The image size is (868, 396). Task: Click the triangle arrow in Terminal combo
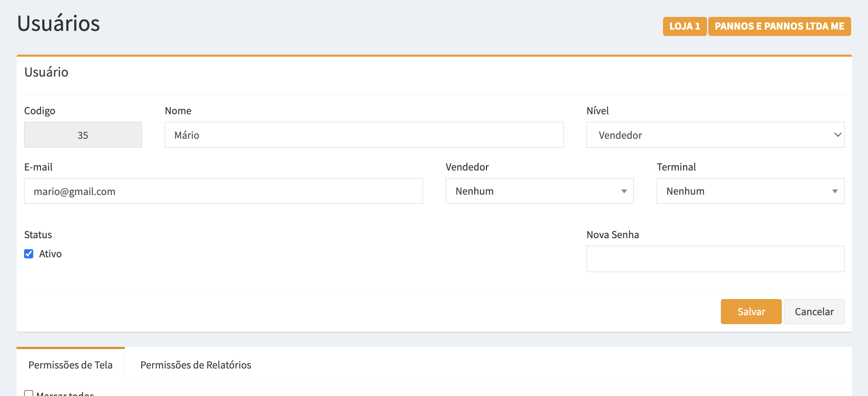[835, 191]
